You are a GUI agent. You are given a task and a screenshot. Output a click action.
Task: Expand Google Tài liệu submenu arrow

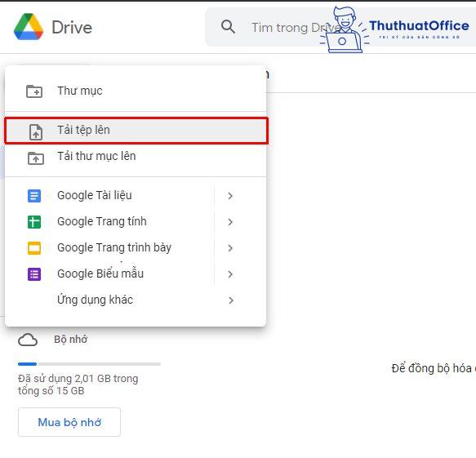coord(230,196)
